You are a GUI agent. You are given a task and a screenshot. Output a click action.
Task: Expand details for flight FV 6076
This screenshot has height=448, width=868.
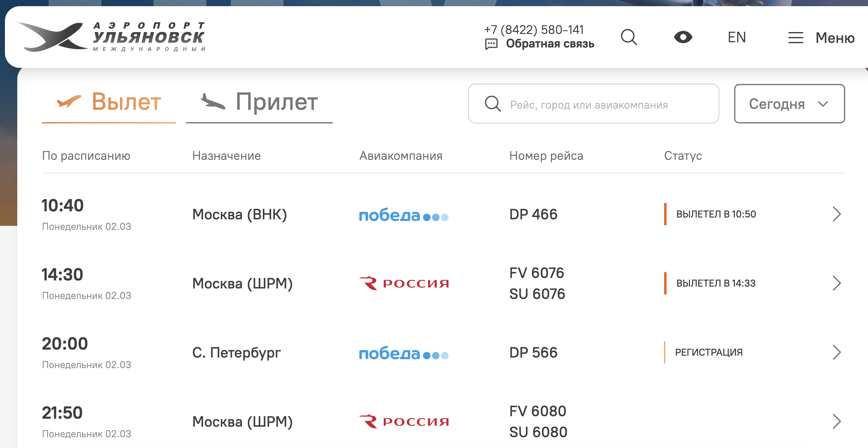click(836, 283)
